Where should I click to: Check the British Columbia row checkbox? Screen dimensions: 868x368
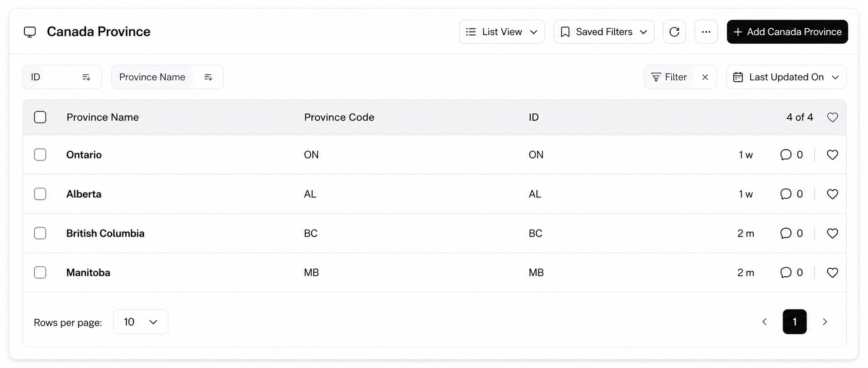40,233
